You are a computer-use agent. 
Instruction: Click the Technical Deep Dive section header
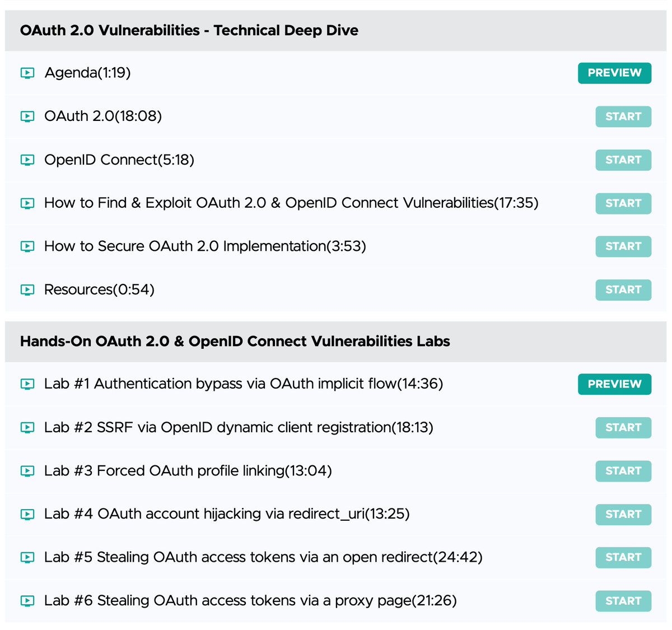[189, 31]
